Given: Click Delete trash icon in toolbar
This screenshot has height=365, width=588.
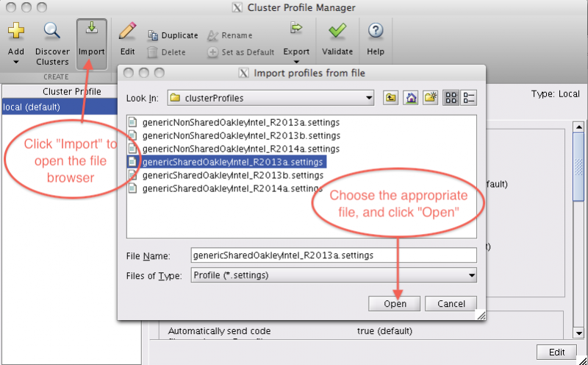Looking at the screenshot, I should point(152,52).
